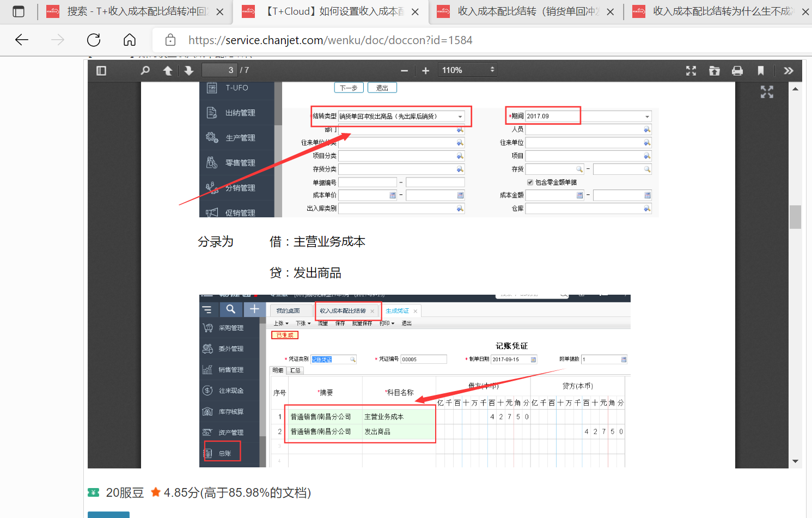This screenshot has width=812, height=518.
Task: Click the scrollbar up arrow
Action: click(796, 89)
